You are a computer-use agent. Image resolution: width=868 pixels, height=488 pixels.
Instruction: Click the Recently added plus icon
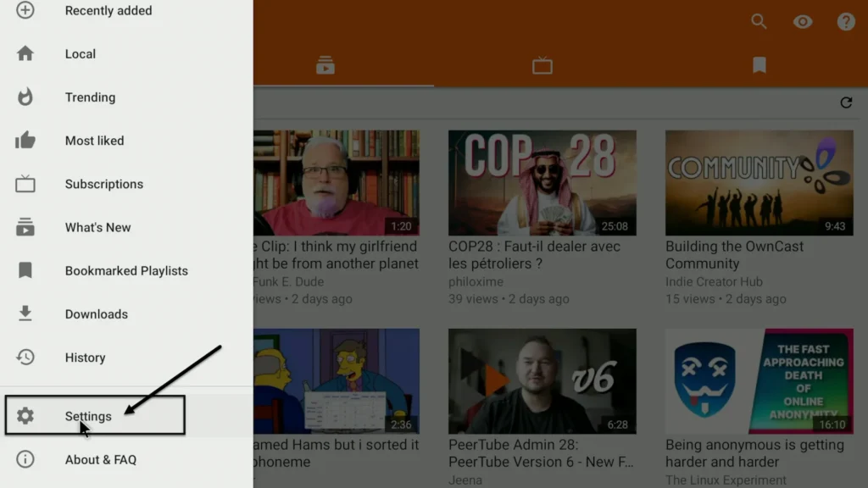click(25, 10)
